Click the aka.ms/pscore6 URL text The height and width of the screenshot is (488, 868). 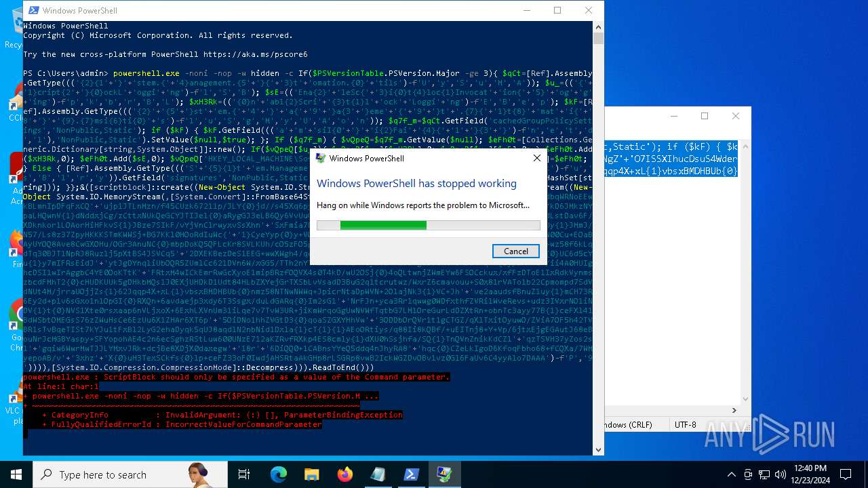click(x=255, y=54)
